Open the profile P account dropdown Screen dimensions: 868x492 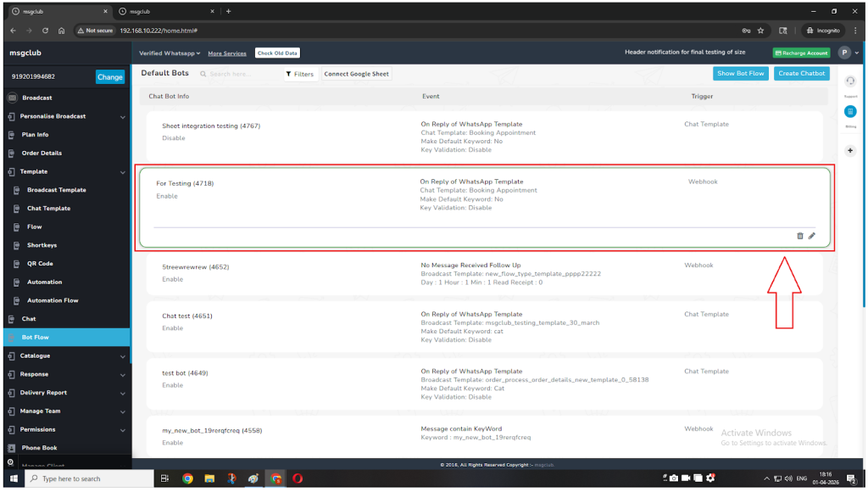(x=846, y=53)
